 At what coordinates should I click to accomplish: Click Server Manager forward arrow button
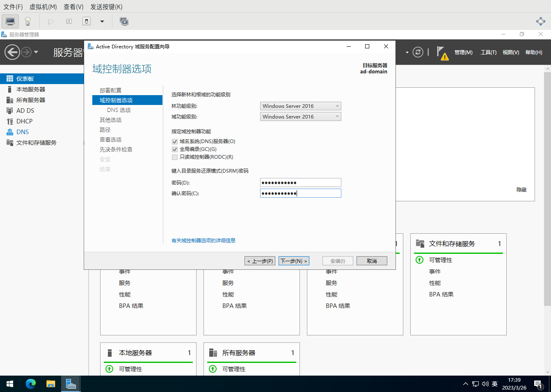pos(26,52)
